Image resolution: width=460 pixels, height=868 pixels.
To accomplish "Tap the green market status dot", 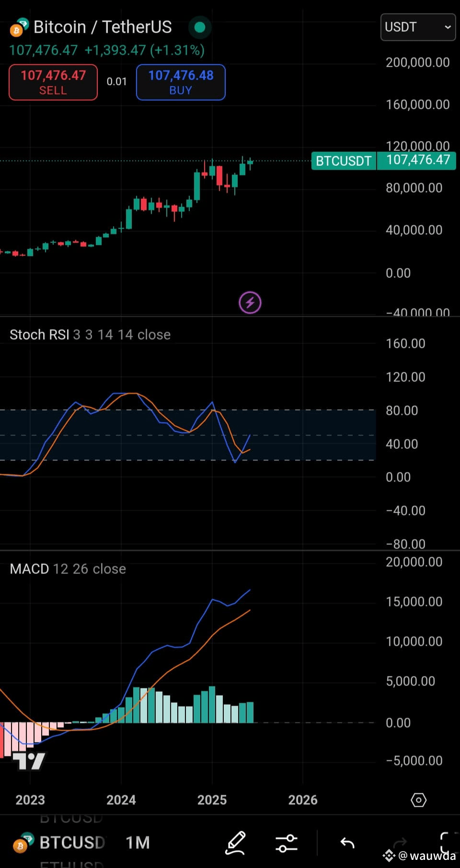I will (200, 27).
